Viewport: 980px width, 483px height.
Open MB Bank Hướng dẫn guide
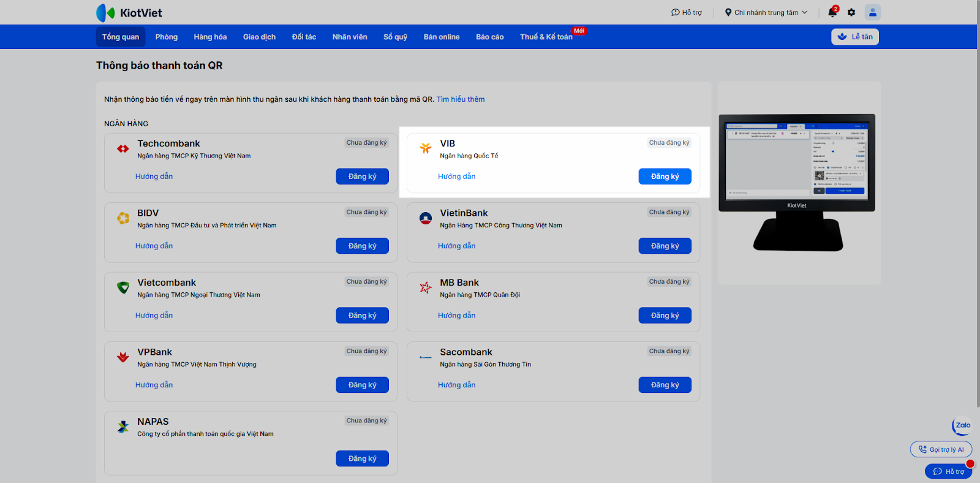457,315
